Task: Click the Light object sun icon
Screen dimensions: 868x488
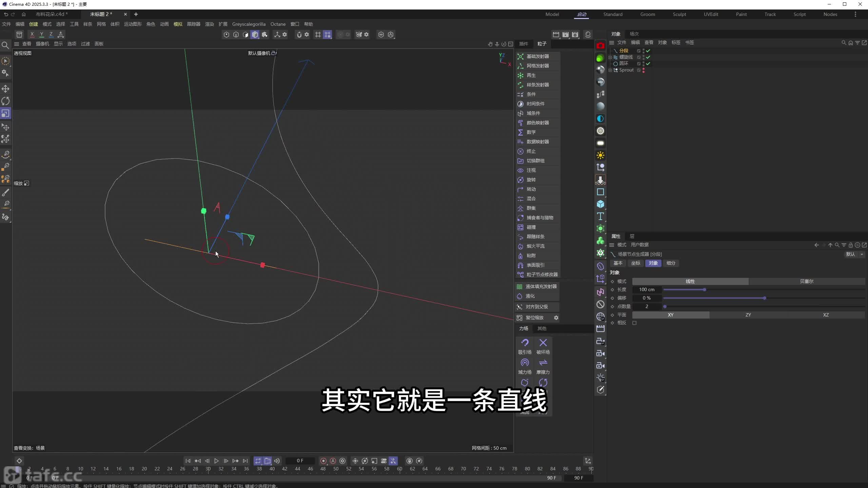Action: (x=600, y=155)
